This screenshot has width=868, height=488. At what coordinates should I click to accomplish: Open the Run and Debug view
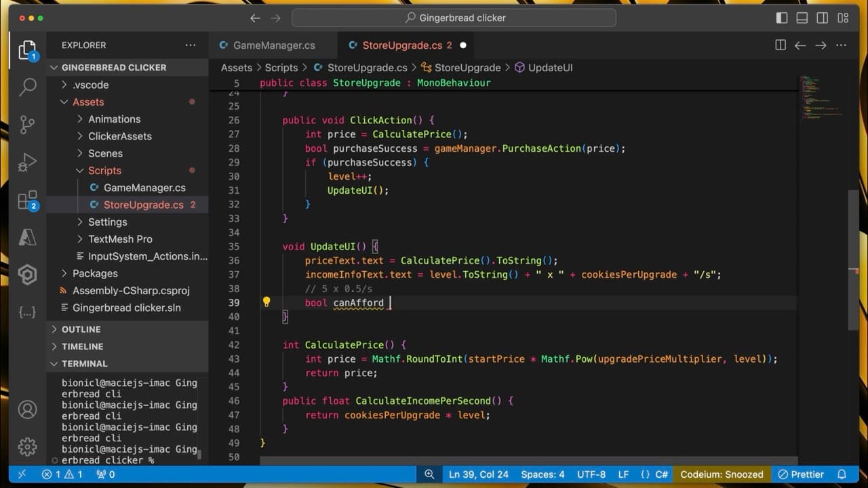coord(27,162)
